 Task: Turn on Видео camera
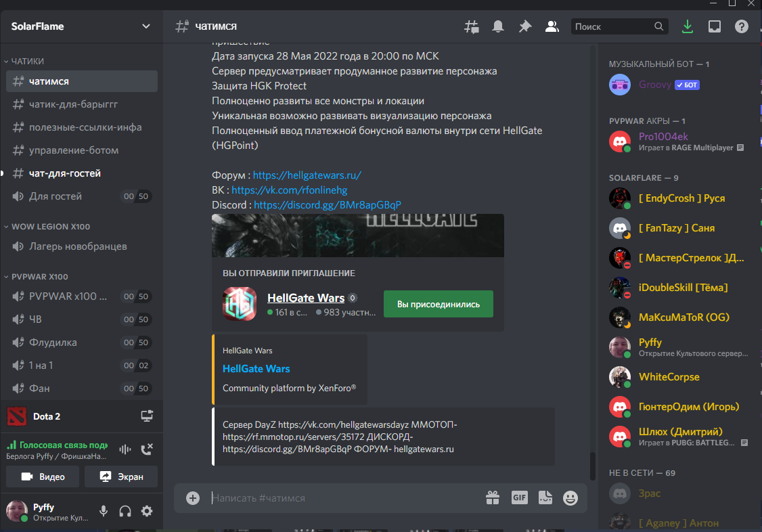(x=43, y=476)
